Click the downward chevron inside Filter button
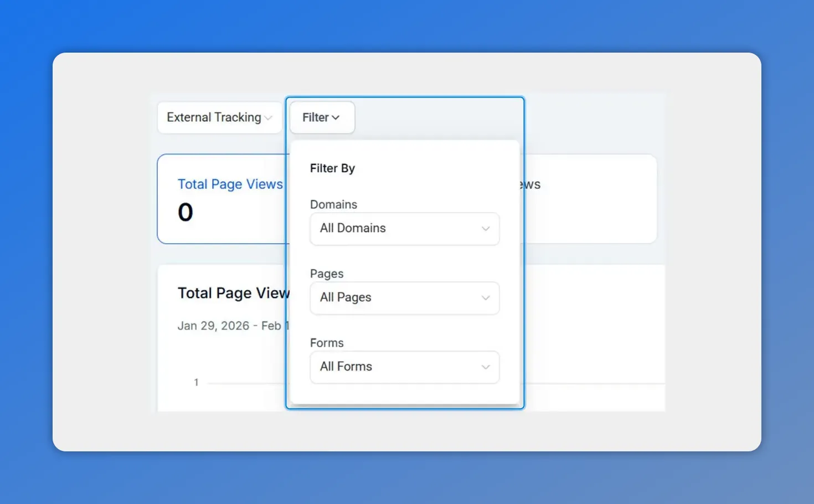 (x=336, y=117)
